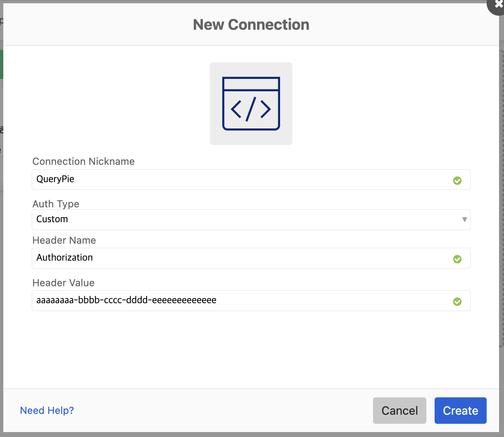The image size is (504, 437).
Task: Click the New Connection dialog title
Action: pyautogui.click(x=251, y=25)
